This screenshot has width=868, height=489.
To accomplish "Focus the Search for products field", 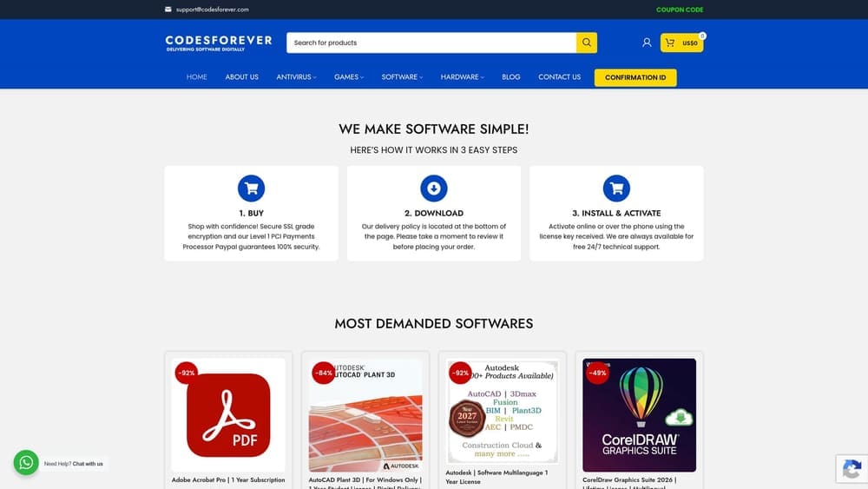I will tap(431, 43).
